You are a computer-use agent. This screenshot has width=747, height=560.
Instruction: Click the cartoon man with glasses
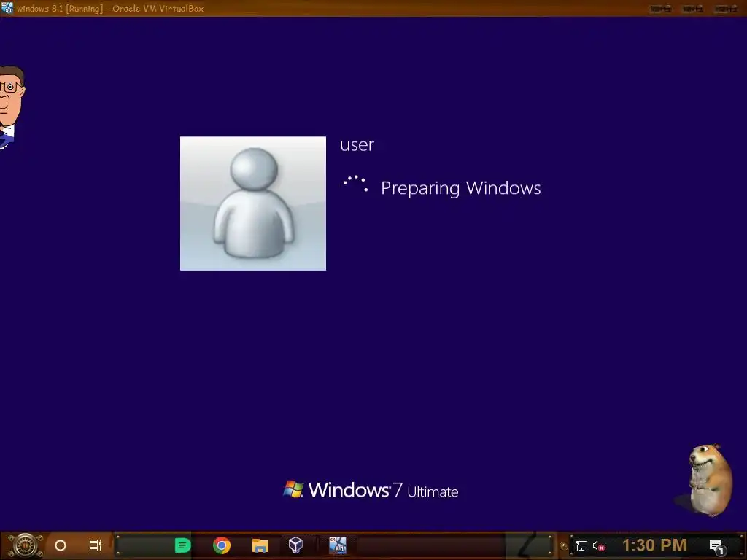point(12,108)
